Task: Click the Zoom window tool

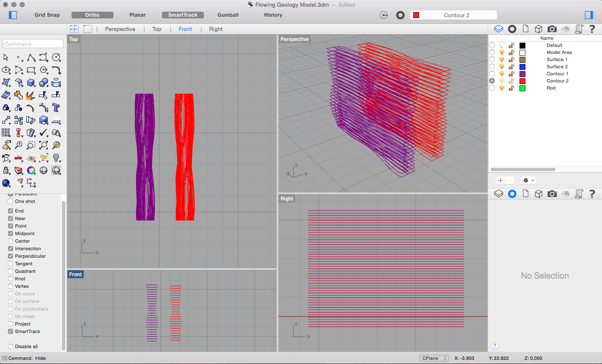Action: coord(31,145)
